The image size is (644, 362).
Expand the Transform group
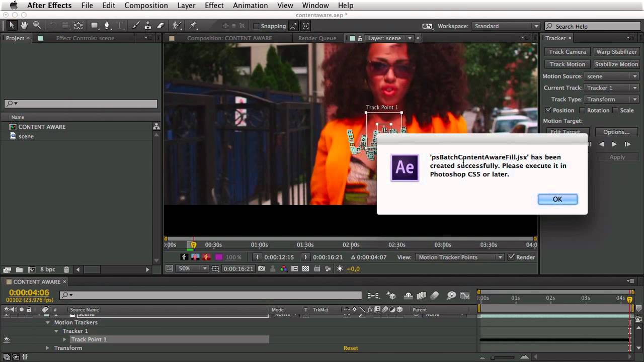pyautogui.click(x=48, y=348)
